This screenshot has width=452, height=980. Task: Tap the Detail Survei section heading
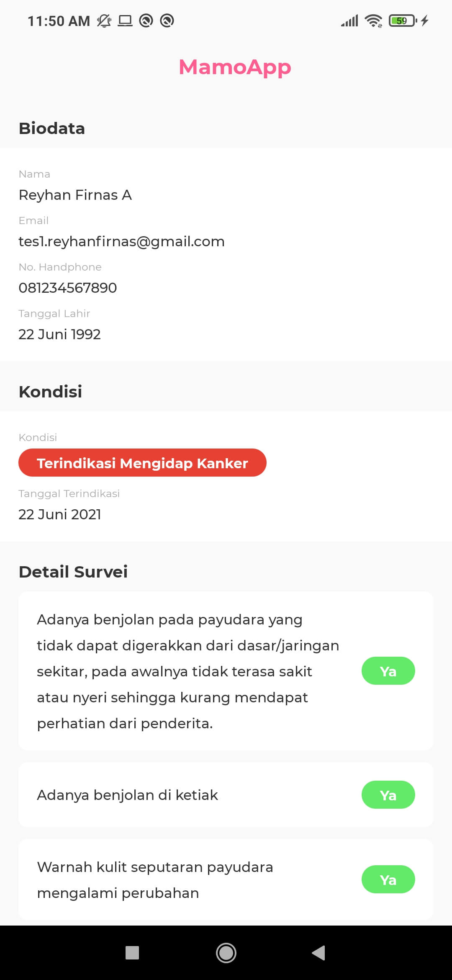click(73, 572)
